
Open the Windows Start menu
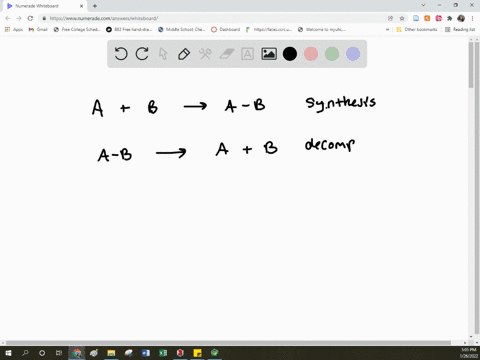click(8, 353)
